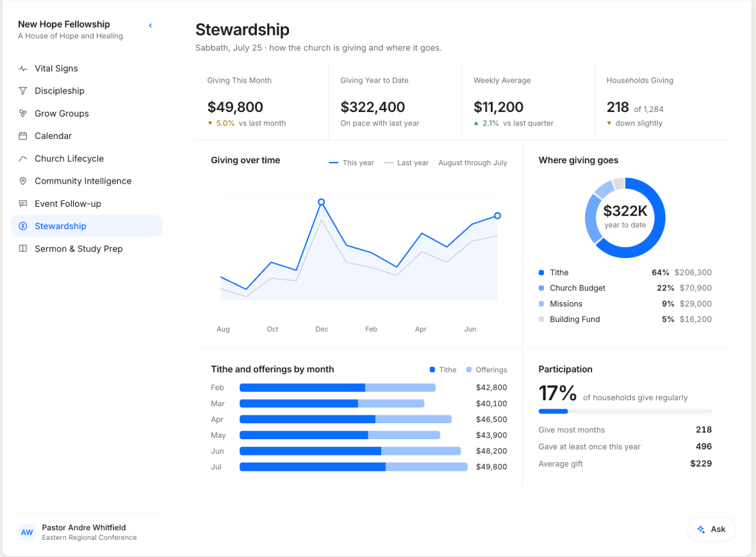The height and width of the screenshot is (557, 756).
Task: Click 'On pace with last year' text
Action: [380, 124]
